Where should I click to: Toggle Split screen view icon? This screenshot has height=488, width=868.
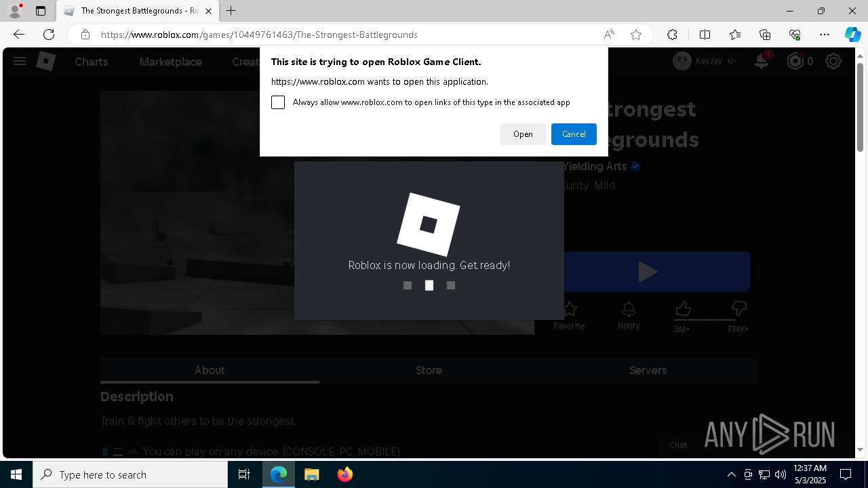coord(705,35)
